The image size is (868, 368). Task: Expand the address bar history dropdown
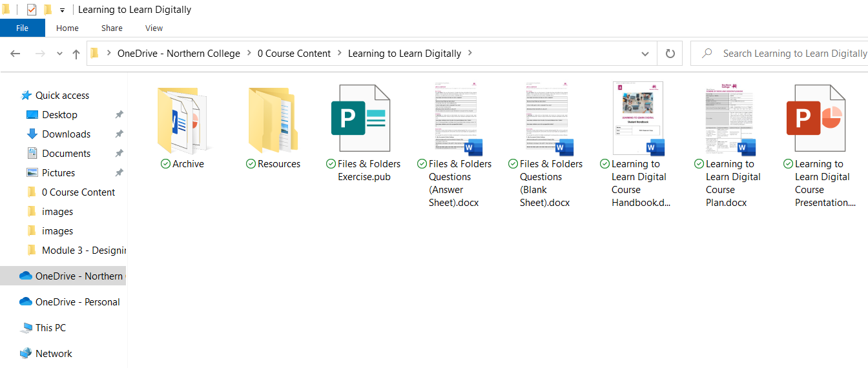tap(645, 54)
